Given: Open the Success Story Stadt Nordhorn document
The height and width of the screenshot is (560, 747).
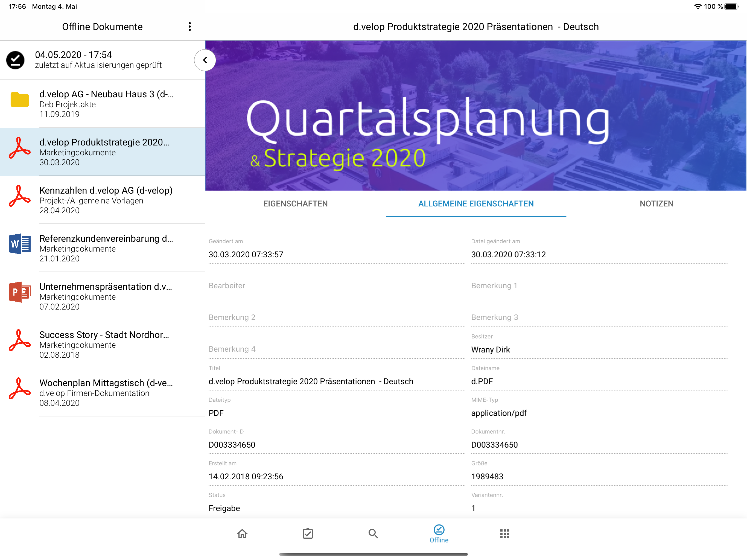Looking at the screenshot, I should pos(103,344).
